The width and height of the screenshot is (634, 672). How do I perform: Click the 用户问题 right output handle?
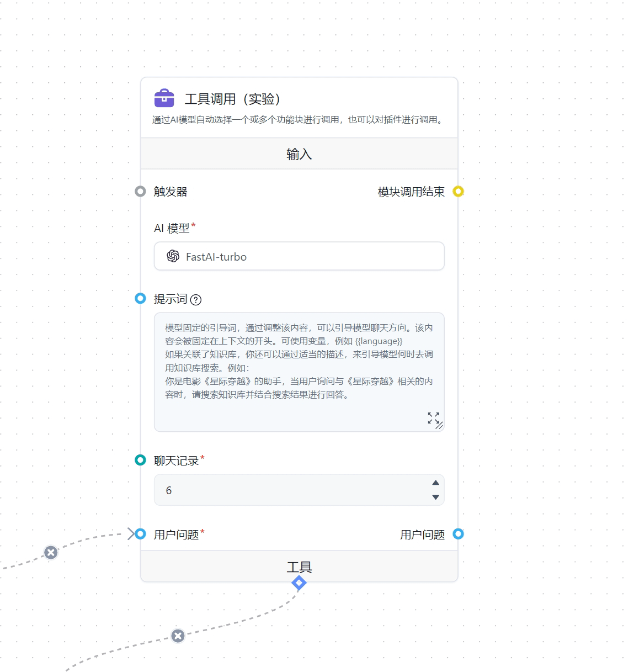pyautogui.click(x=458, y=534)
